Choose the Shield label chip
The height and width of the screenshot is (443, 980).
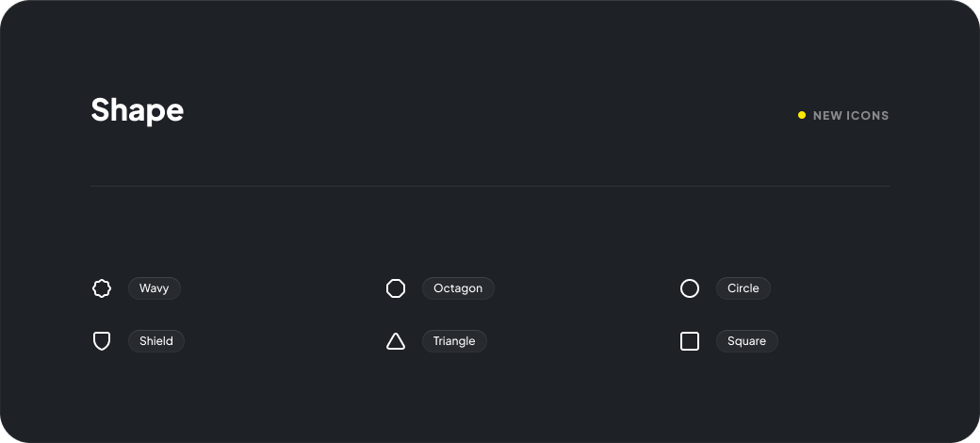[x=156, y=341]
